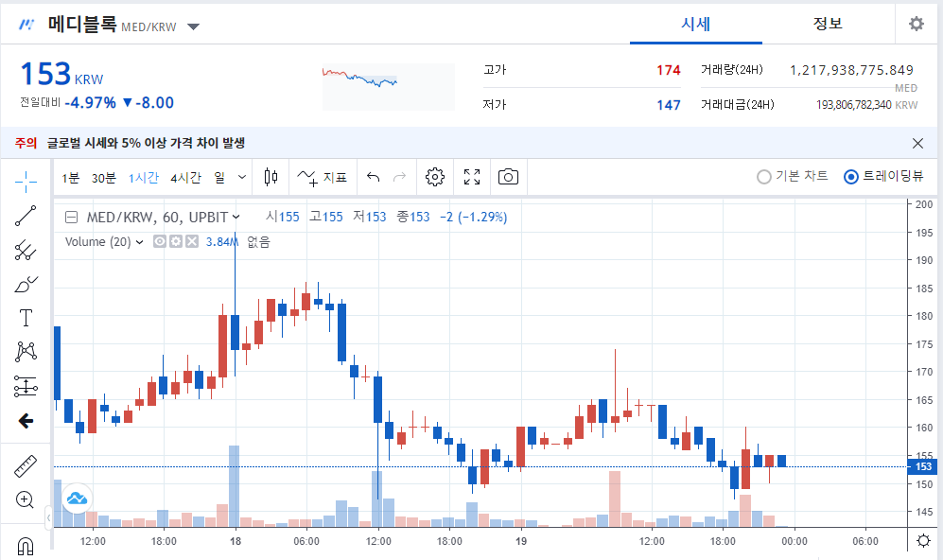Image resolution: width=943 pixels, height=560 pixels.
Task: Toggle the magnet mode tool
Action: pyautogui.click(x=26, y=546)
